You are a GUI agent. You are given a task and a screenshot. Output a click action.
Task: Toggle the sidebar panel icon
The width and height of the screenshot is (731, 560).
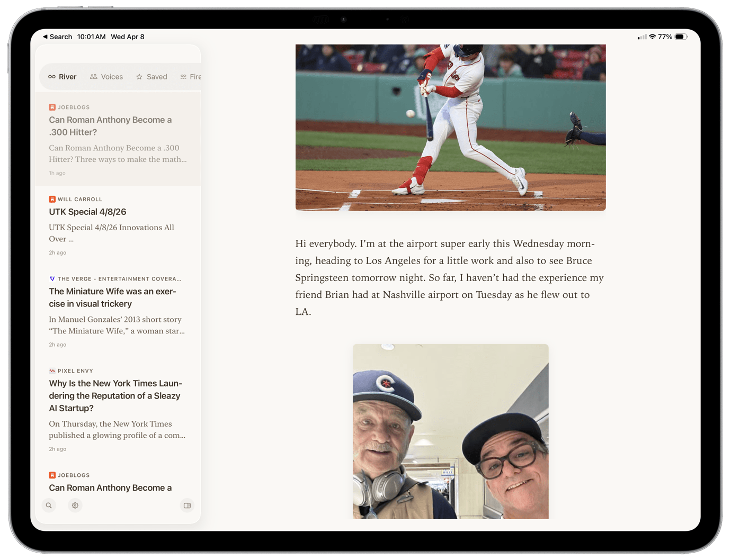pos(187,505)
